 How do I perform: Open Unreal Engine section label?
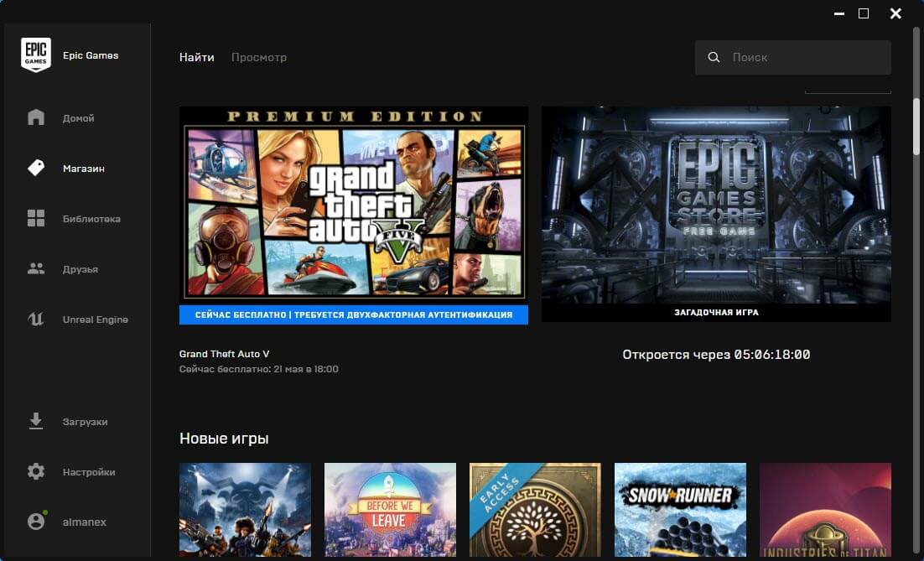pos(96,319)
